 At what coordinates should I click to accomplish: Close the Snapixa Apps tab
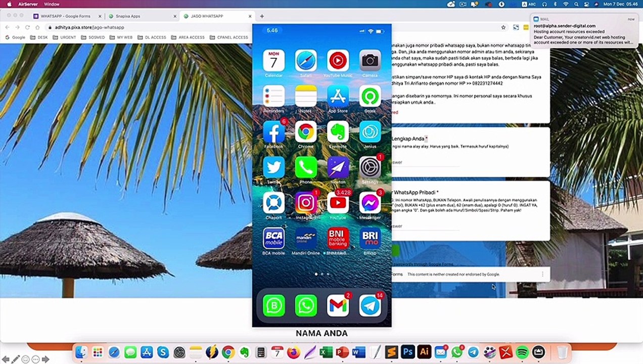click(x=175, y=16)
